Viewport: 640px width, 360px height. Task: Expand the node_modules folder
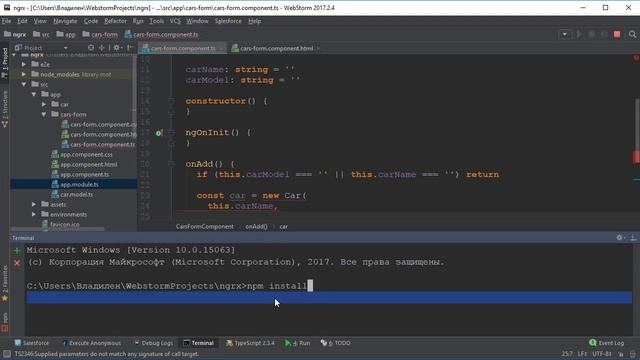[x=24, y=74]
